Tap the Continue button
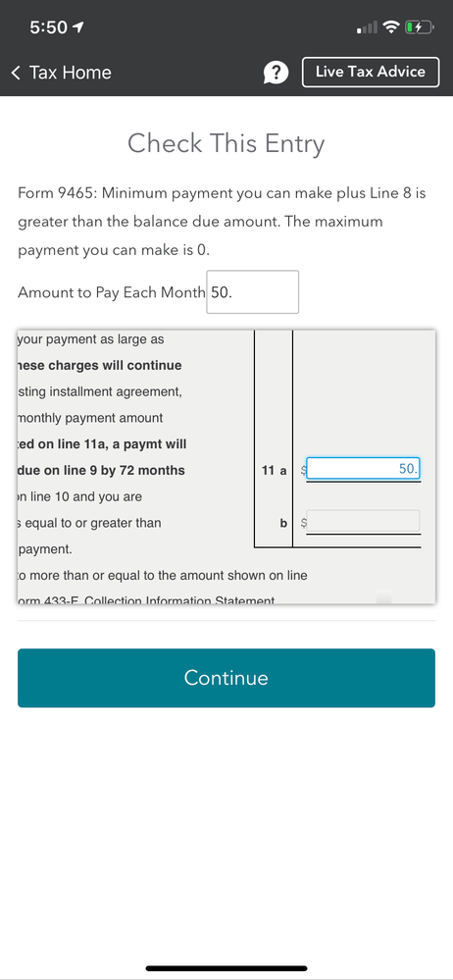The width and height of the screenshot is (453, 980). tap(226, 678)
